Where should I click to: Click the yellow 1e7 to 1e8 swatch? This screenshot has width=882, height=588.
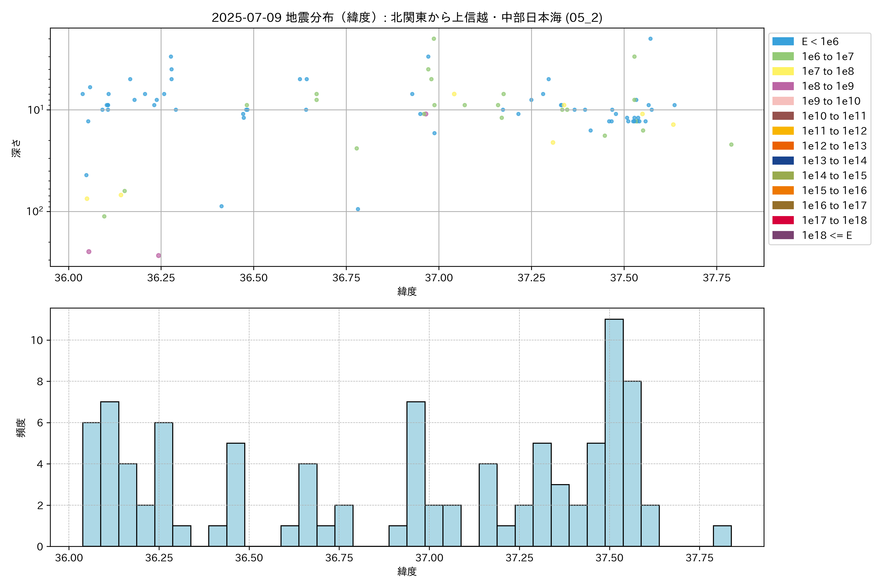783,71
